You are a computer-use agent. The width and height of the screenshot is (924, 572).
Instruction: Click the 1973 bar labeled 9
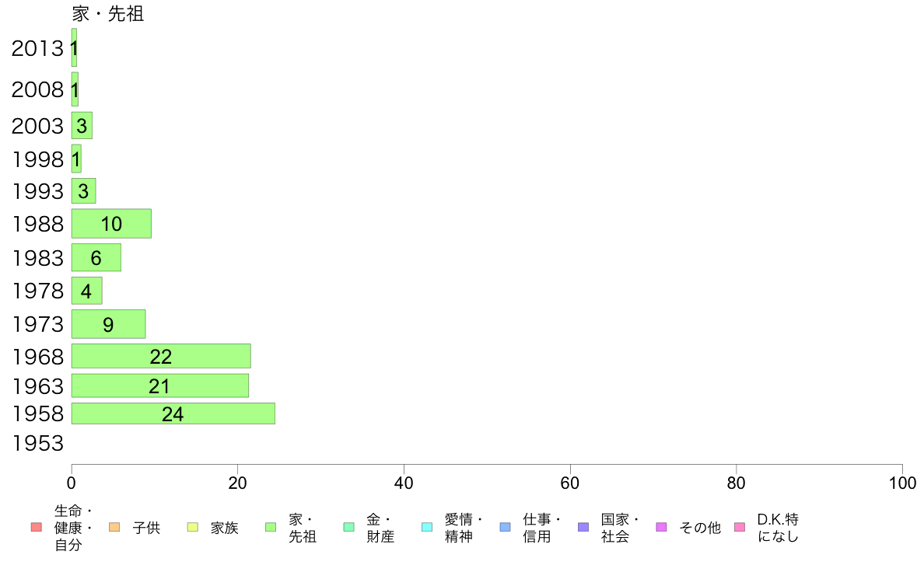click(x=108, y=324)
